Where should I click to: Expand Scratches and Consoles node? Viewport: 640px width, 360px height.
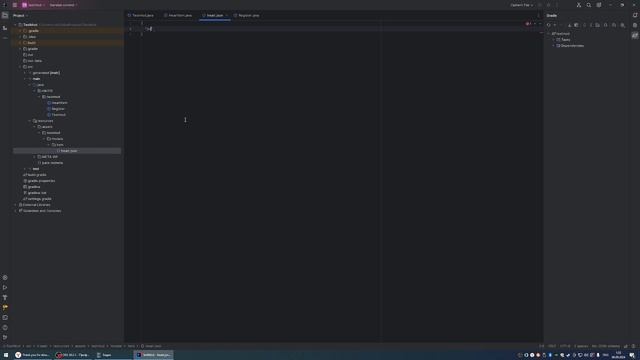pyautogui.click(x=16, y=211)
